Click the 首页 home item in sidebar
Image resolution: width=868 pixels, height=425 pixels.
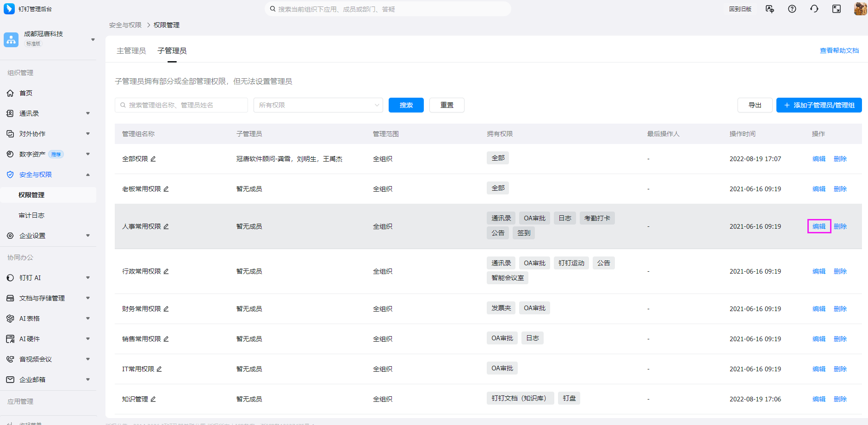[26, 93]
